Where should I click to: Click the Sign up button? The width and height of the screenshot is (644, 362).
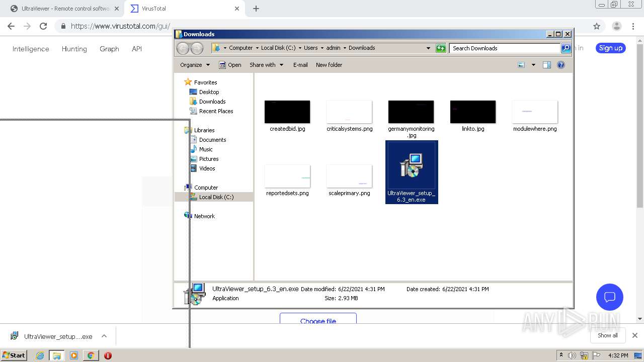click(611, 48)
